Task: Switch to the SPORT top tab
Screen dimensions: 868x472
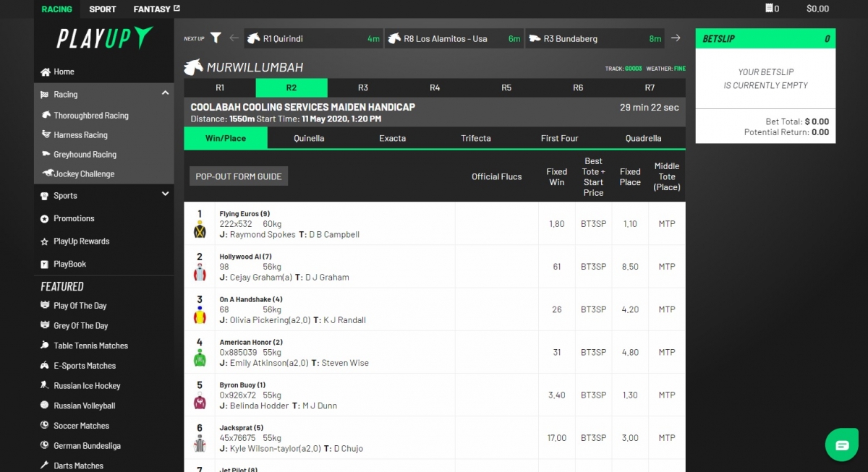Action: 103,9
